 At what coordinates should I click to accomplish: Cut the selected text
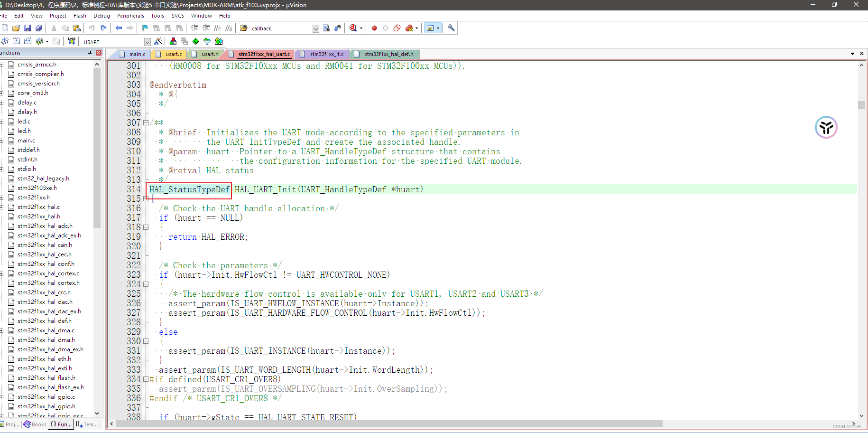[x=54, y=28]
